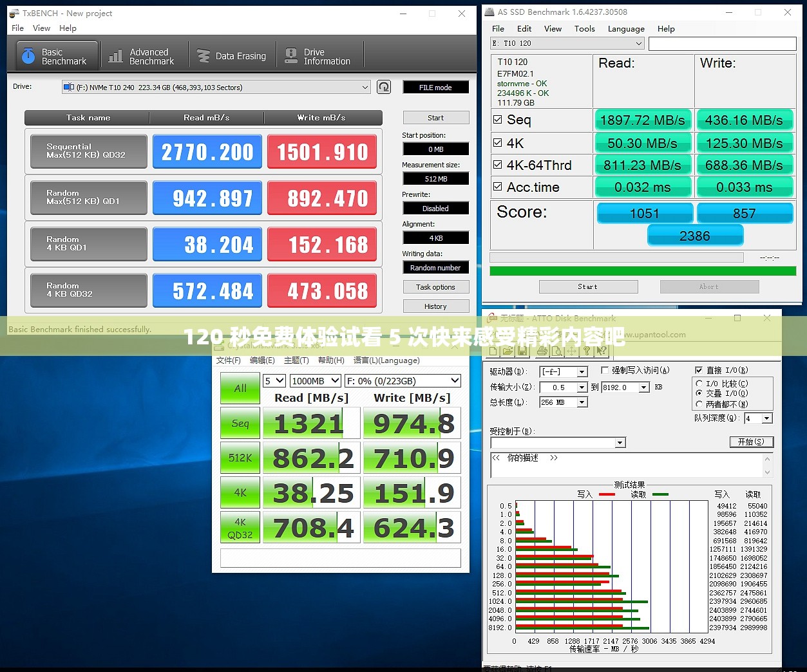The height and width of the screenshot is (672, 807).
Task: Click Random 4 KB QD1 task button
Action: tap(88, 244)
